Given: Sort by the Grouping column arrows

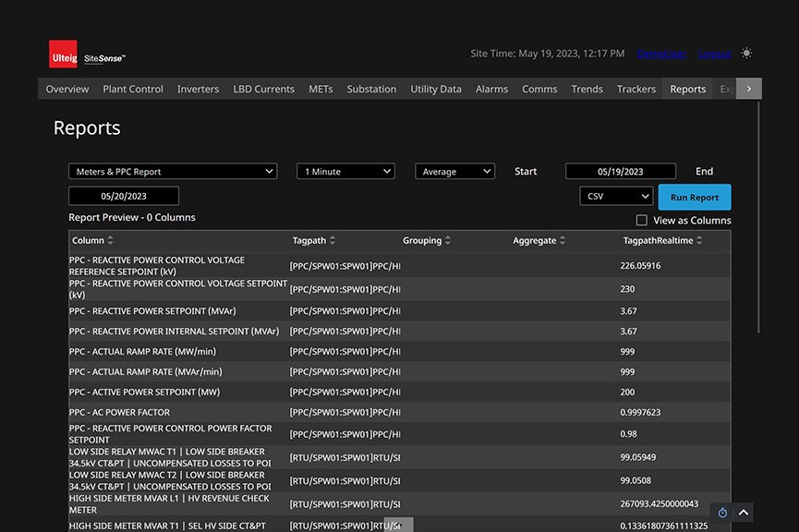Looking at the screenshot, I should click(448, 241).
